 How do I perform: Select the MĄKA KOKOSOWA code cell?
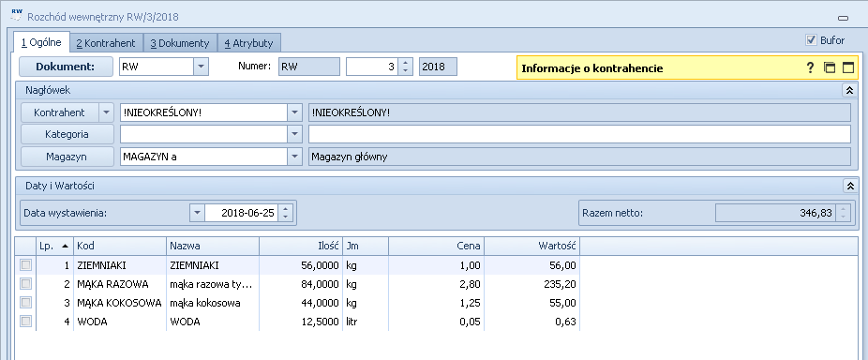tap(120, 303)
